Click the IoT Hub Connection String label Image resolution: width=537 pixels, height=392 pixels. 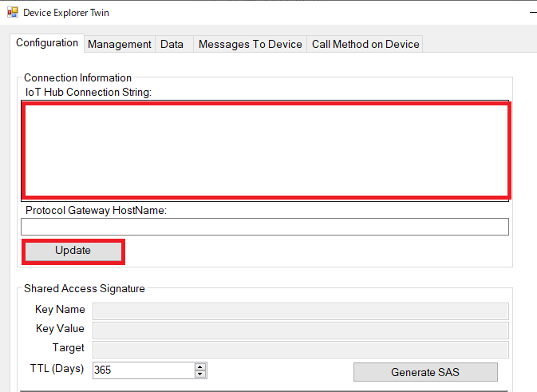[x=89, y=92]
